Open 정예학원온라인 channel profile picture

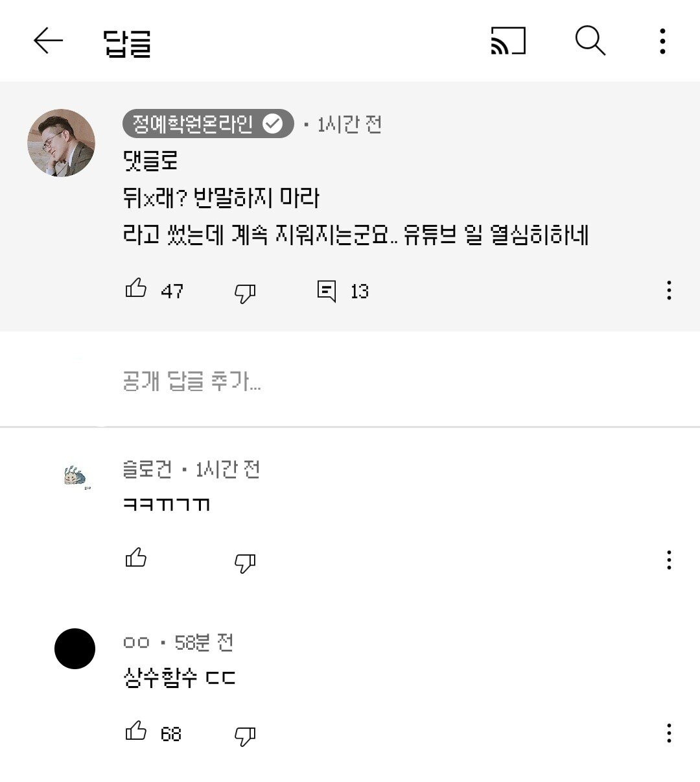pyautogui.click(x=61, y=143)
